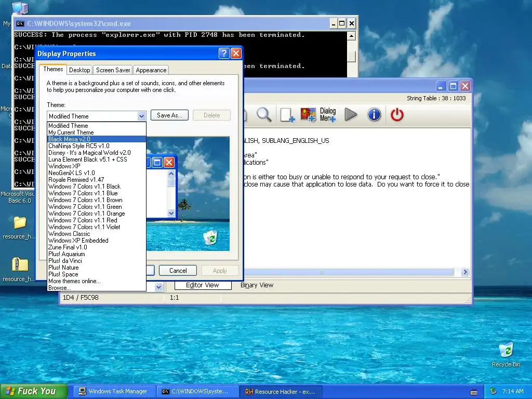Screen dimensions: 532x399
Task: Select Plus! Aquarium theme
Action: pyautogui.click(x=96, y=254)
